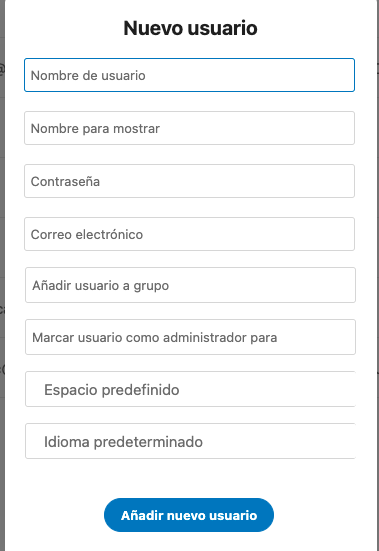Choose a group via the grupo combo box
The height and width of the screenshot is (551, 379).
click(x=190, y=285)
